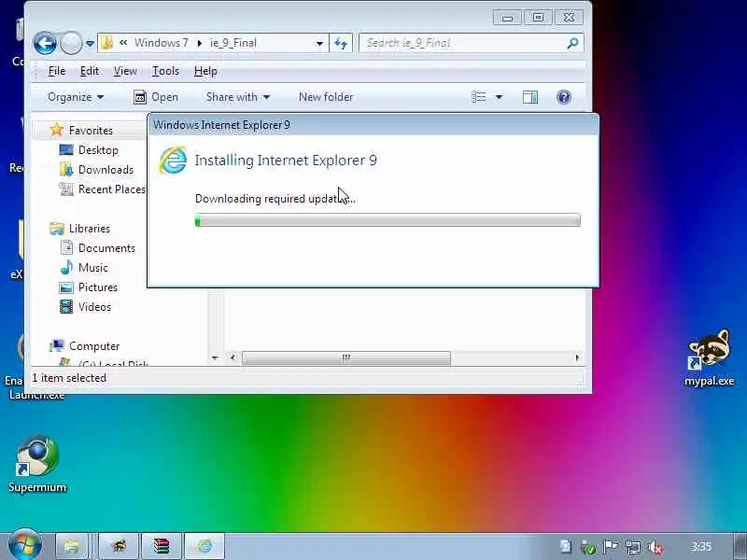Screen dimensions: 747x560
Task: Open the Tools menu
Action: 165,71
